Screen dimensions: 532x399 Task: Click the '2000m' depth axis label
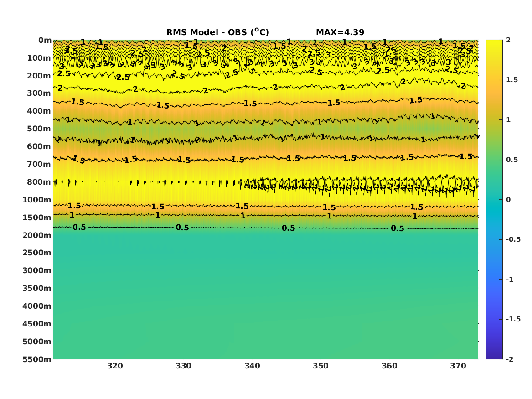click(37, 235)
